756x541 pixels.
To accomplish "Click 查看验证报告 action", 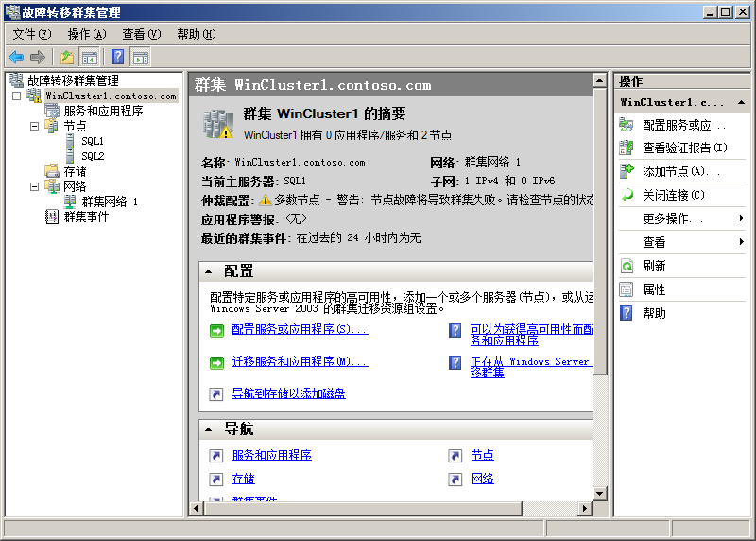I will [x=684, y=148].
